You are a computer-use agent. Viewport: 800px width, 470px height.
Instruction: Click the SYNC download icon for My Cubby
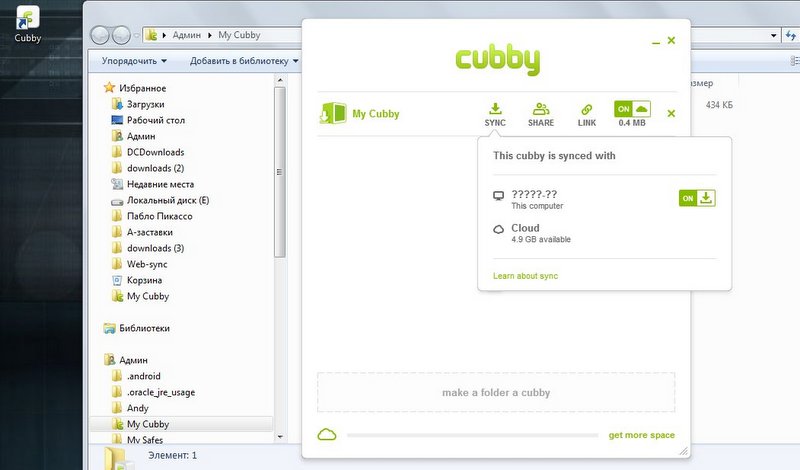click(x=495, y=109)
